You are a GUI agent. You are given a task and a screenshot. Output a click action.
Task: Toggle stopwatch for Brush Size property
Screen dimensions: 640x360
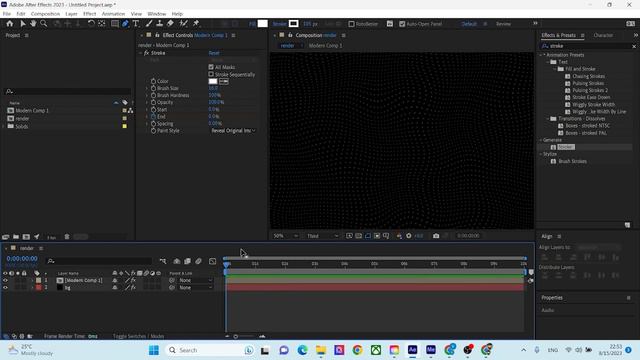(153, 88)
